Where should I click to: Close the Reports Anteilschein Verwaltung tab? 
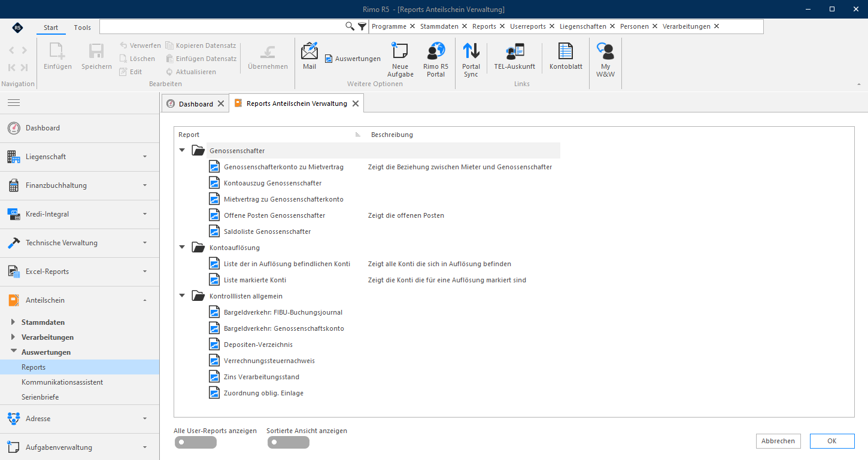tap(356, 104)
